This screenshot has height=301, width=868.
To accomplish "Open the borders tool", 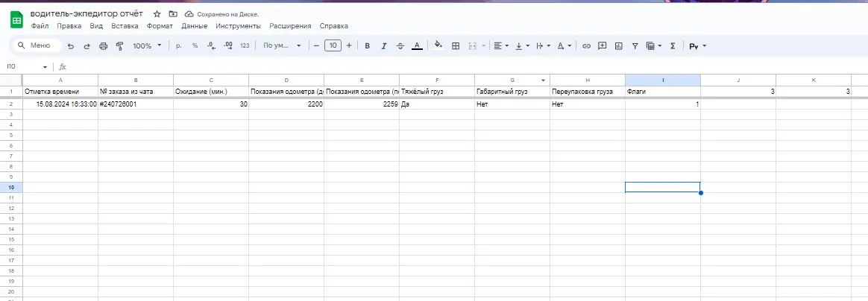I will point(456,46).
